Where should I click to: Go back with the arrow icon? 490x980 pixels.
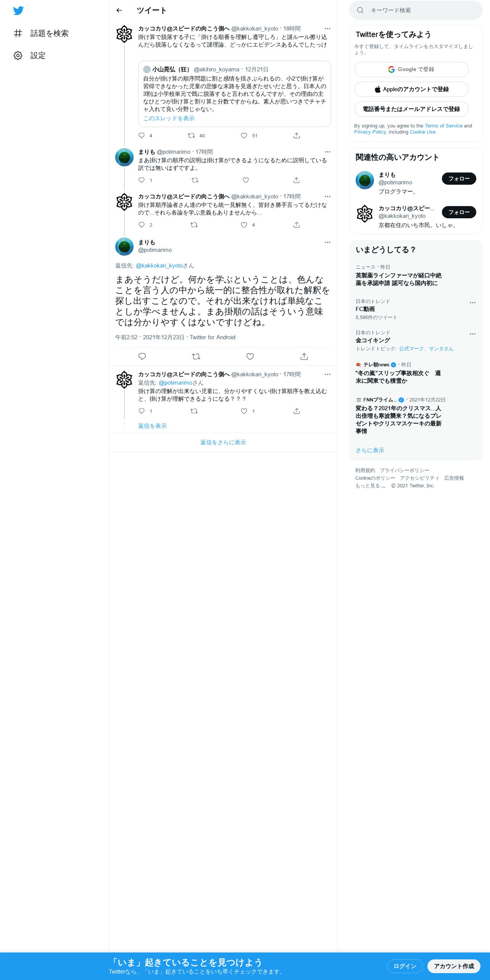[119, 10]
